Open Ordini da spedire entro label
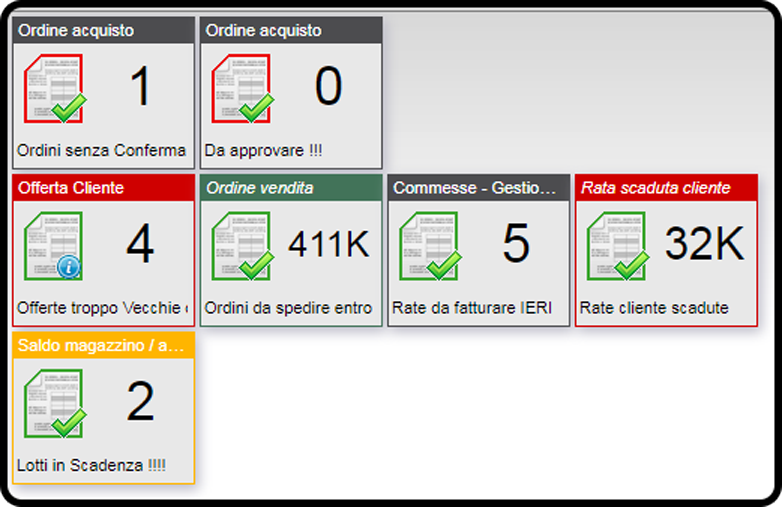This screenshot has width=782, height=507. click(288, 308)
